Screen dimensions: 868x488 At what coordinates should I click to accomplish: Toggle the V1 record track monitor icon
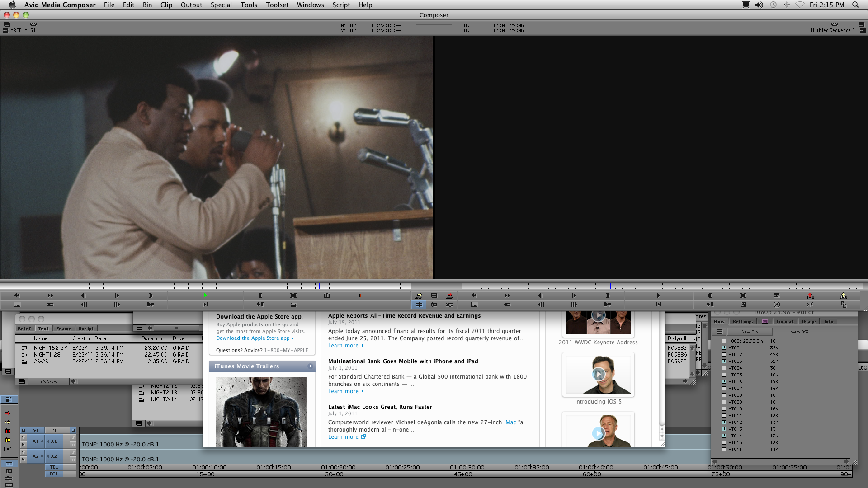(73, 430)
